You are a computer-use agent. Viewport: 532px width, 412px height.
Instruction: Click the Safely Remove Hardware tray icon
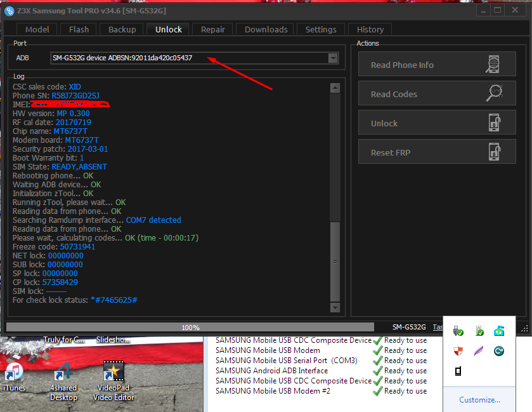click(x=458, y=331)
